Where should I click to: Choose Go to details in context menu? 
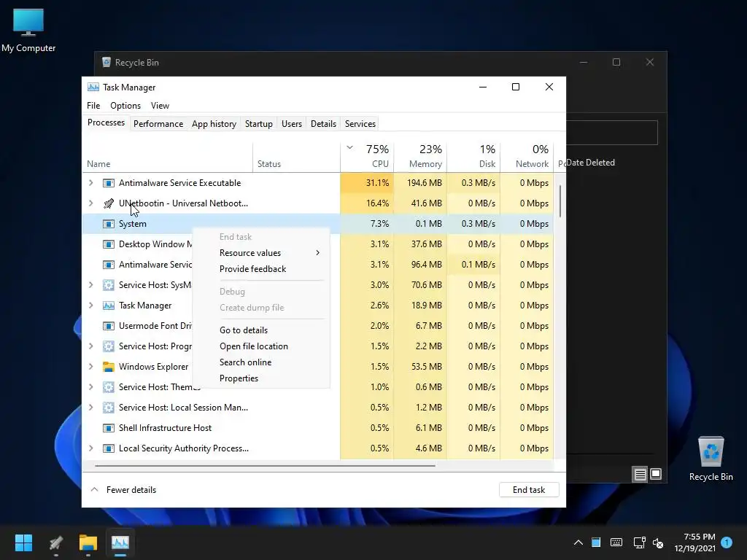(261, 330)
